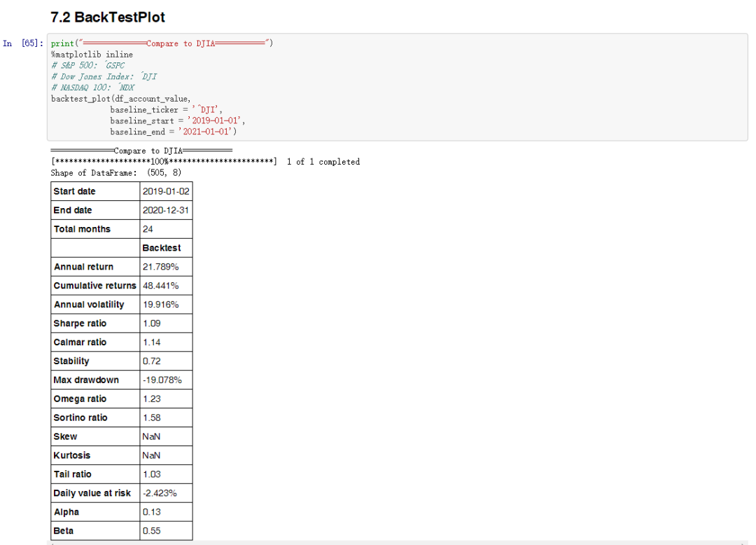Screen dimensions: 756x545
Task: Click the Compare to DJIA output line
Action: coord(141,151)
